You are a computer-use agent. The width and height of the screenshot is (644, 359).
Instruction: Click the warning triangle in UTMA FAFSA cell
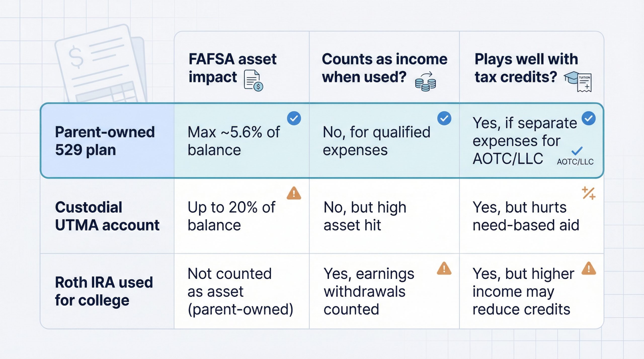click(x=294, y=193)
